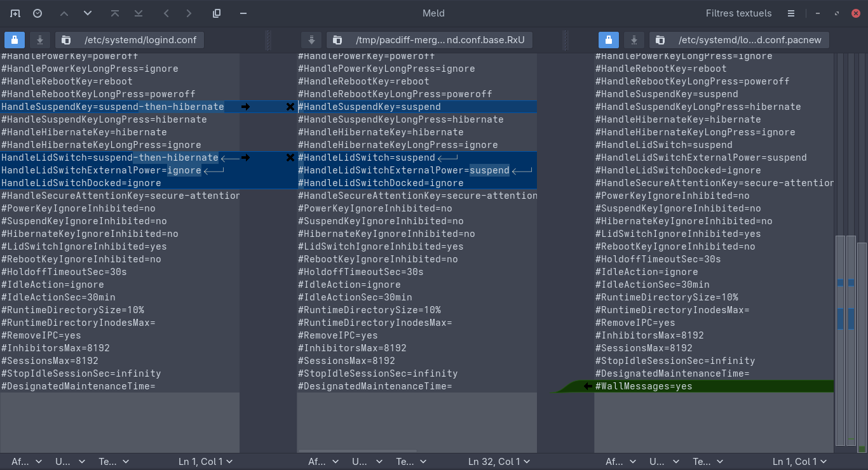Pull WallMessages line left with arrow
Image resolution: width=868 pixels, height=470 pixels.
pyautogui.click(x=588, y=386)
